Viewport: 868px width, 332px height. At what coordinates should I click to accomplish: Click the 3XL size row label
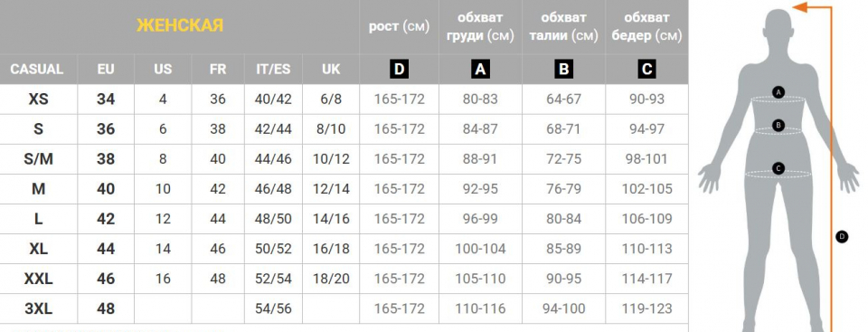(38, 308)
